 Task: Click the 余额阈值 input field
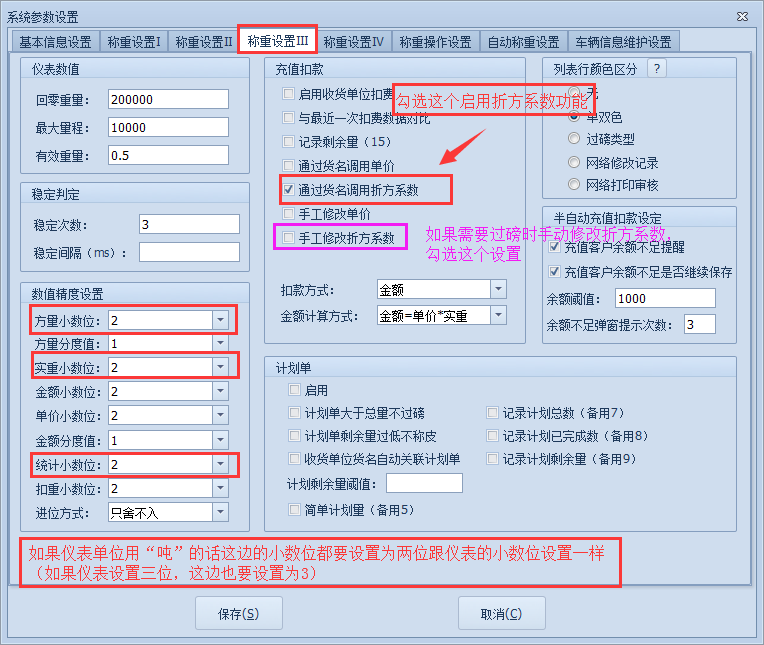point(665,298)
